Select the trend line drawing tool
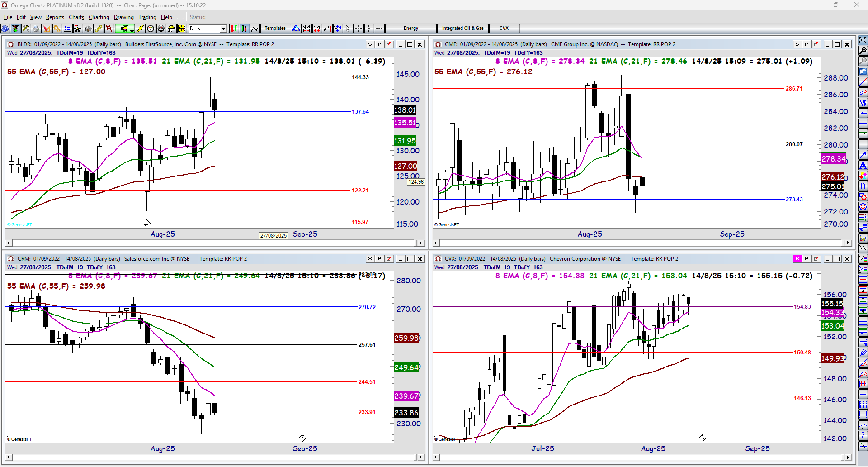This screenshot has width=868, height=467. click(x=863, y=82)
